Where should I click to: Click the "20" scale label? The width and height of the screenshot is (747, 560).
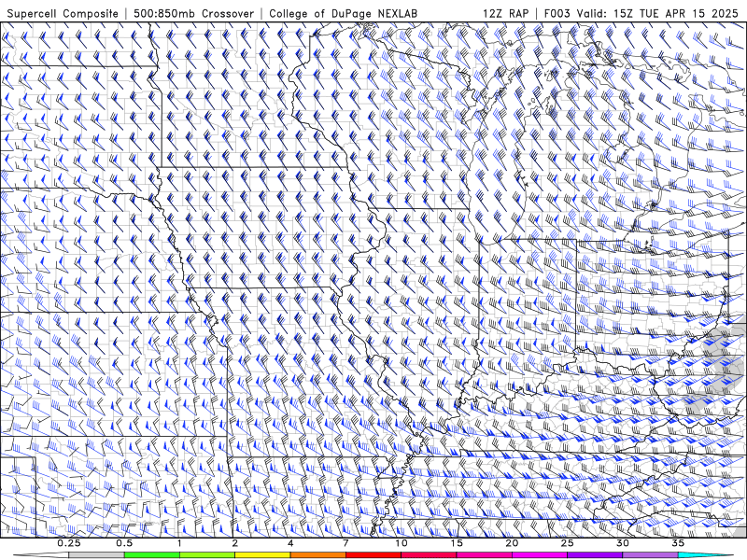click(x=512, y=543)
